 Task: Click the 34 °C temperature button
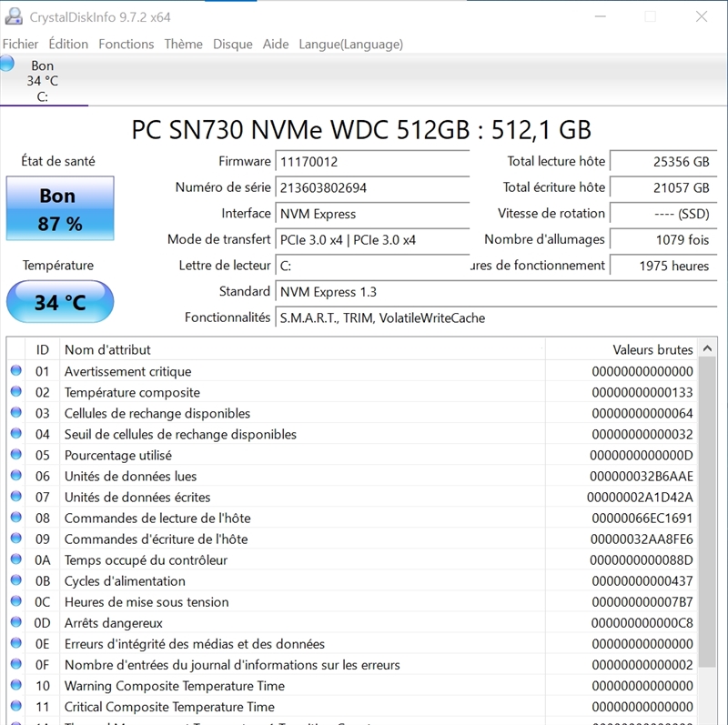pyautogui.click(x=60, y=302)
